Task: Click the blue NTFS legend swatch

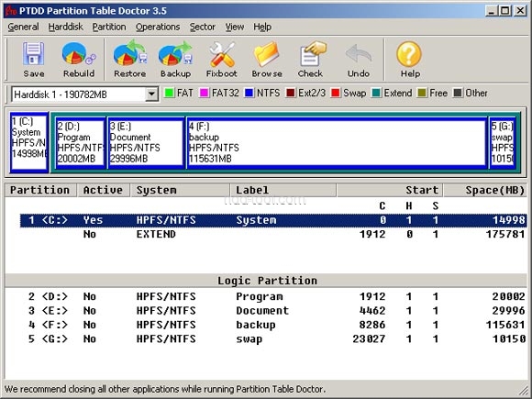Action: (x=249, y=93)
